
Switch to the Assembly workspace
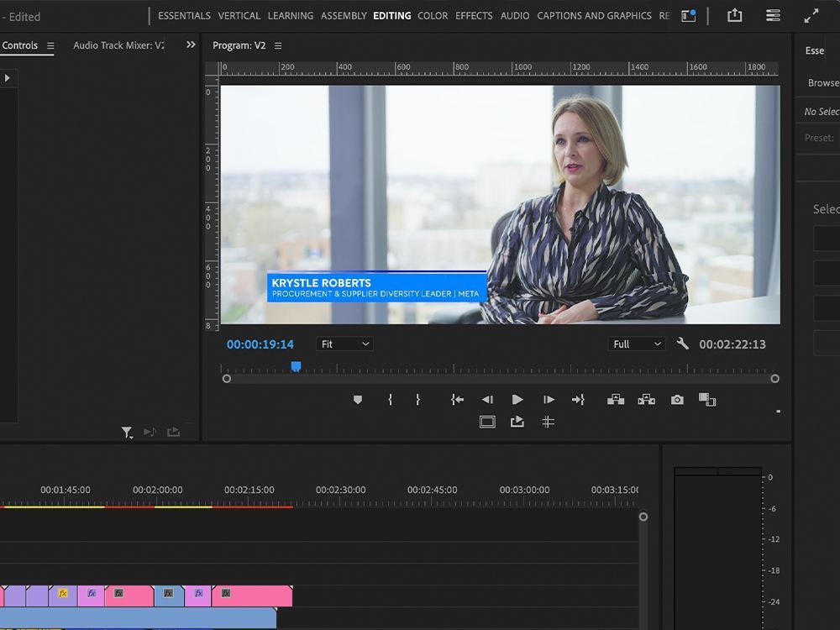tap(344, 15)
